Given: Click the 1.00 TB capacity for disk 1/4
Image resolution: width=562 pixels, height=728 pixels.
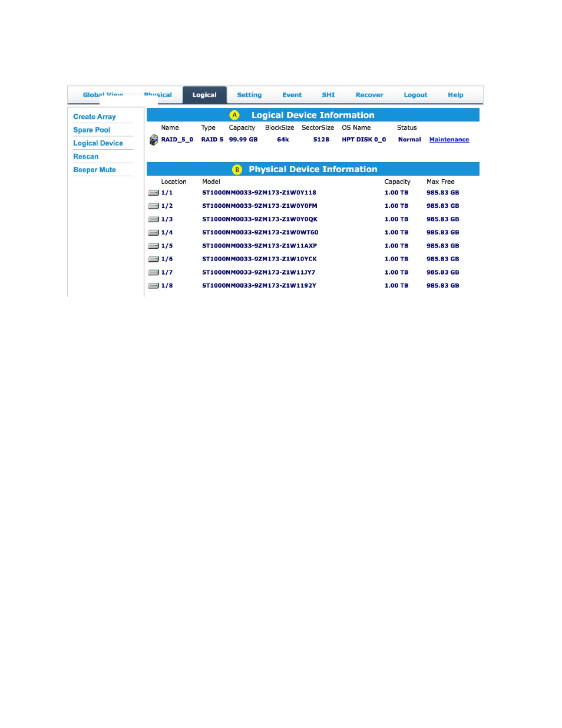Looking at the screenshot, I should (x=396, y=233).
